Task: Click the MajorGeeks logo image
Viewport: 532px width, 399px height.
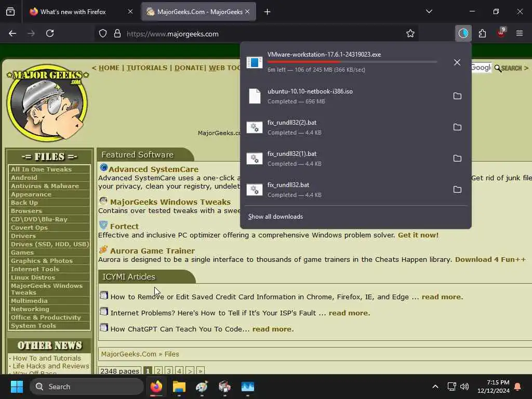Action: 47,102
